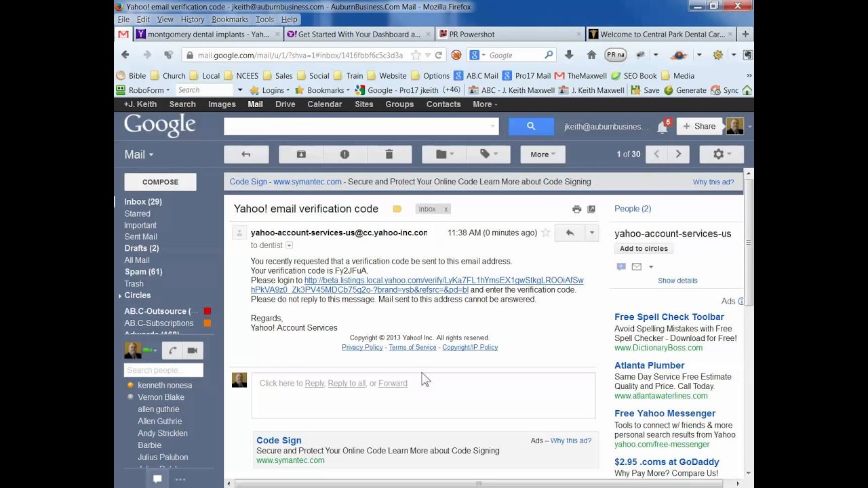Start a video chat from the chat panel
Image resolution: width=868 pixels, height=488 pixels.
pyautogui.click(x=193, y=350)
